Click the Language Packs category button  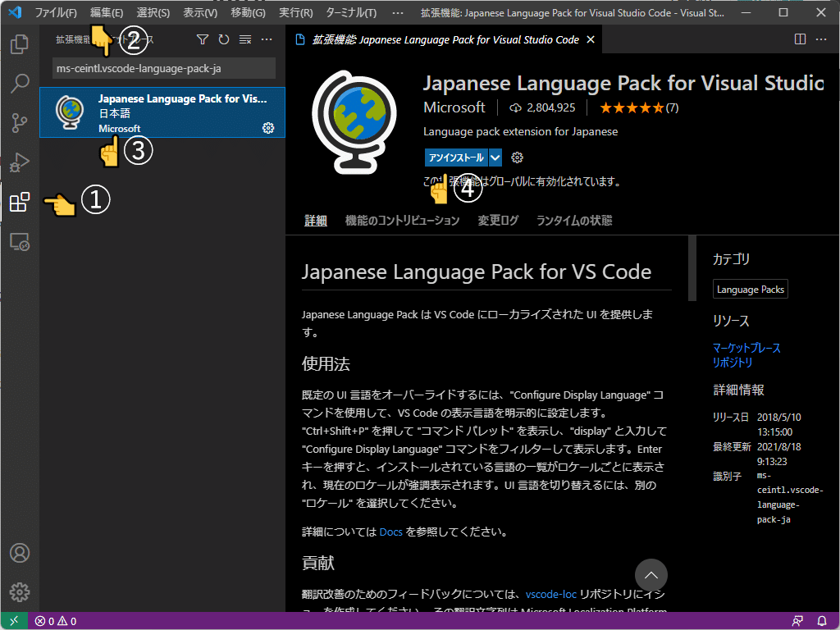[750, 290]
